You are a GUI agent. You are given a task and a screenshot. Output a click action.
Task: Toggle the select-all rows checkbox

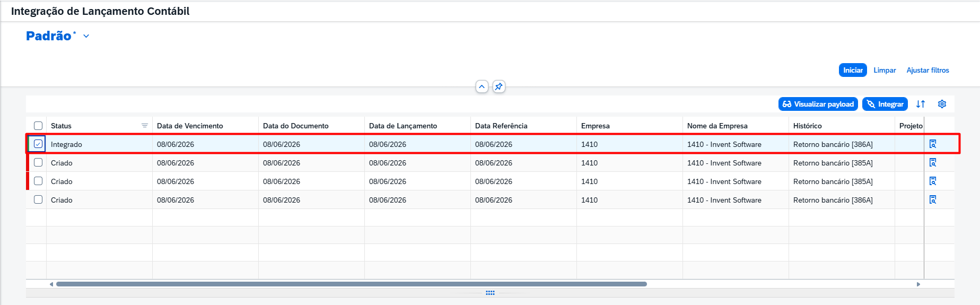click(38, 126)
